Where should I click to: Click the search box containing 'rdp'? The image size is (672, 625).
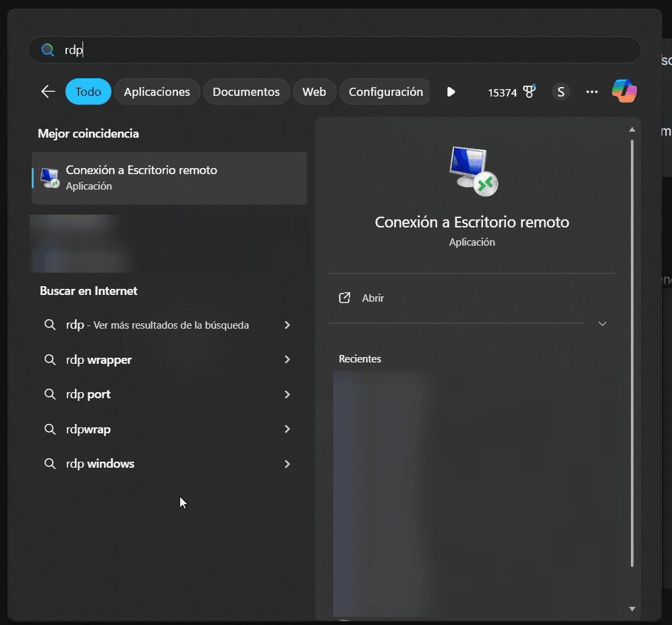tap(334, 50)
